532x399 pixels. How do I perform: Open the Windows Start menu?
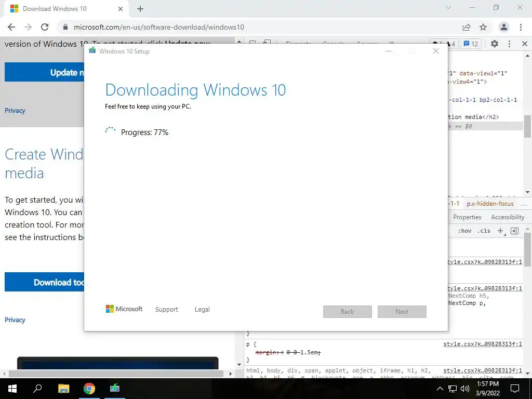tap(12, 389)
